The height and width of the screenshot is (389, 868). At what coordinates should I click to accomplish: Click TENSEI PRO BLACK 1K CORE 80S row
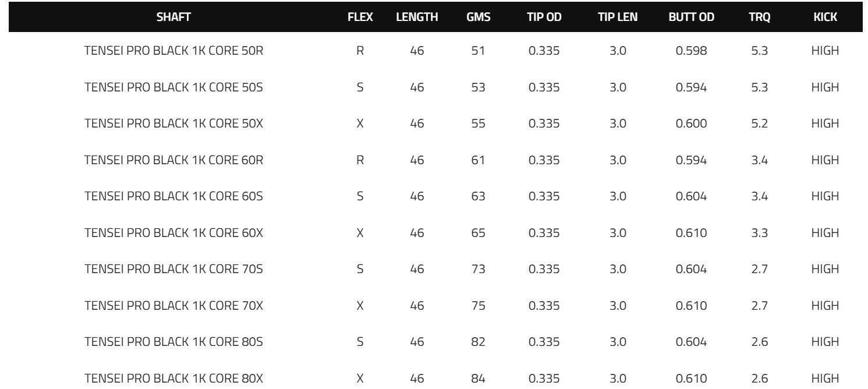173,342
